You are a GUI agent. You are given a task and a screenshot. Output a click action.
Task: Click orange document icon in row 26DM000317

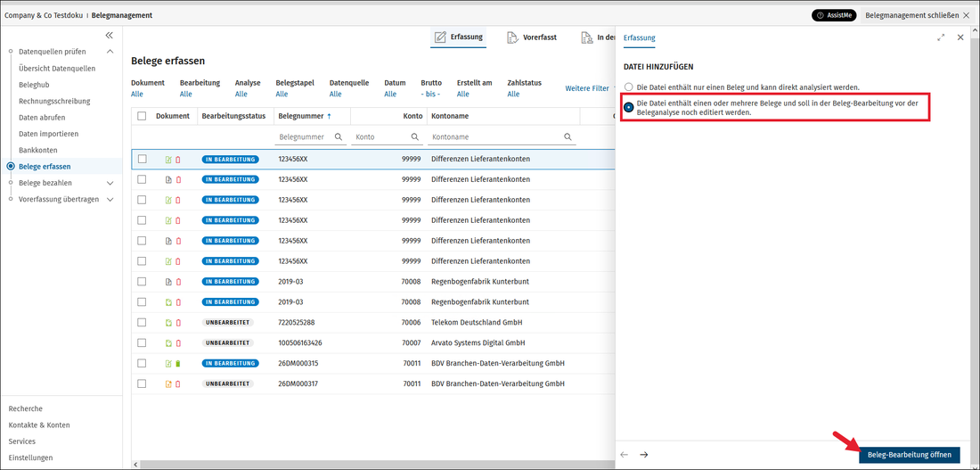pyautogui.click(x=168, y=383)
